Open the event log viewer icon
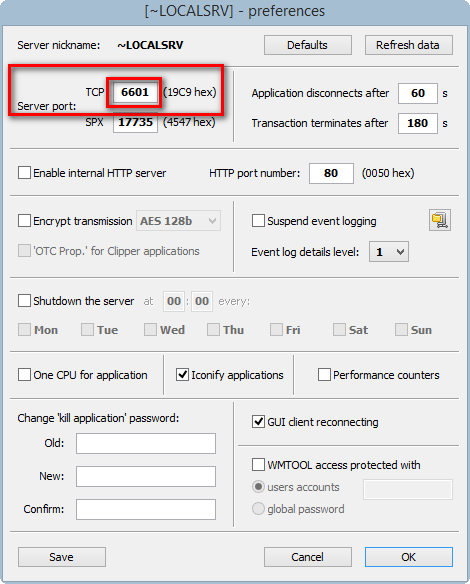470x584 pixels. pos(440,220)
